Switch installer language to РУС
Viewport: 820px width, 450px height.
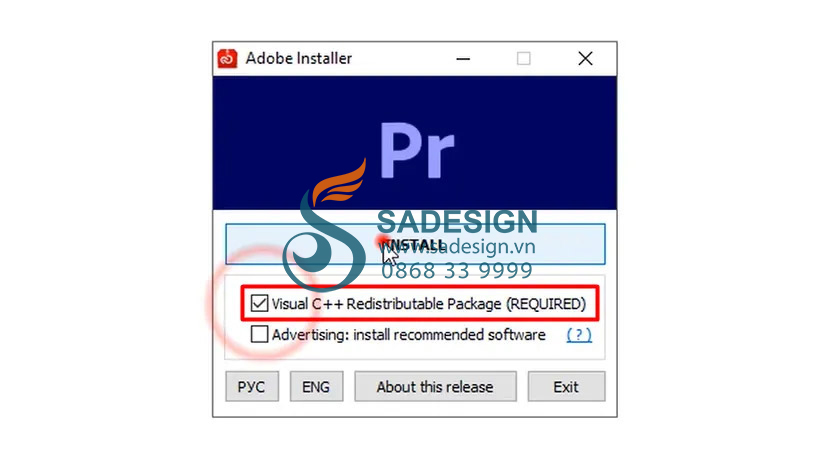coord(252,387)
